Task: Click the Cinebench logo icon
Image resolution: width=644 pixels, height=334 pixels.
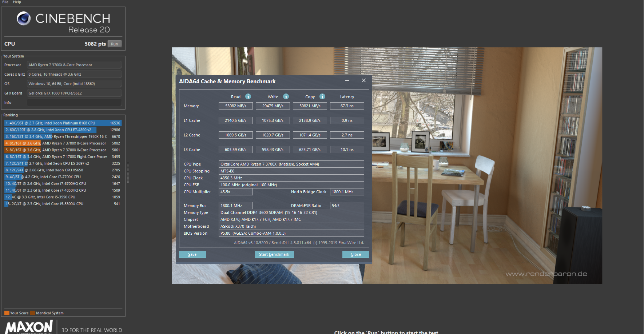Action: (x=24, y=18)
